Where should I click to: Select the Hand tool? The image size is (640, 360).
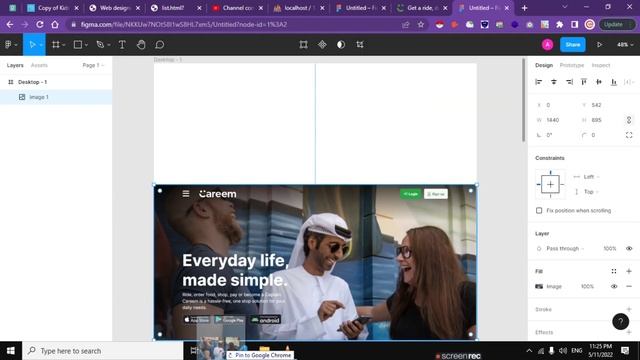tap(141, 44)
